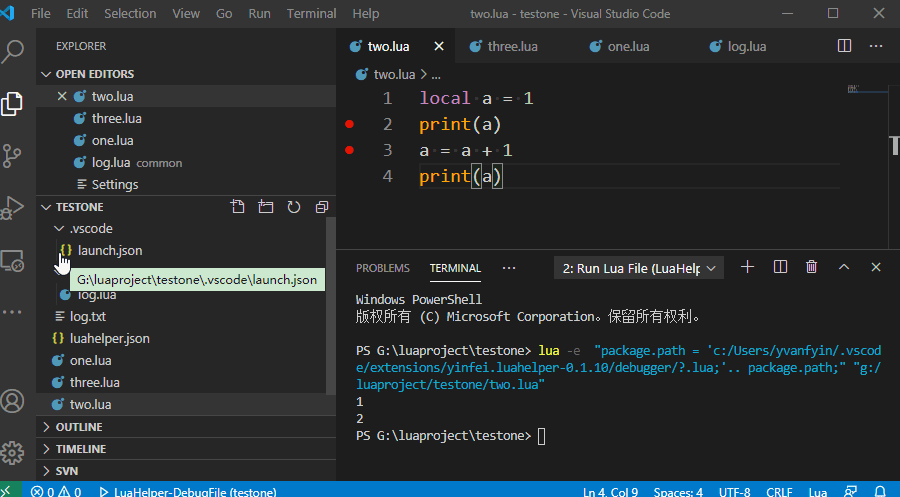Click LuaHelper-DebugFile launch in status bar

point(188,491)
